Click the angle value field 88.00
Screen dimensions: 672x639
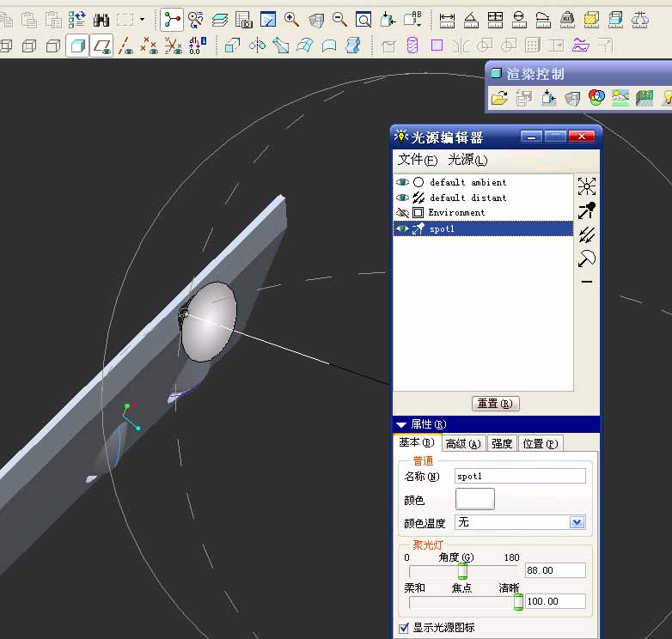point(555,570)
